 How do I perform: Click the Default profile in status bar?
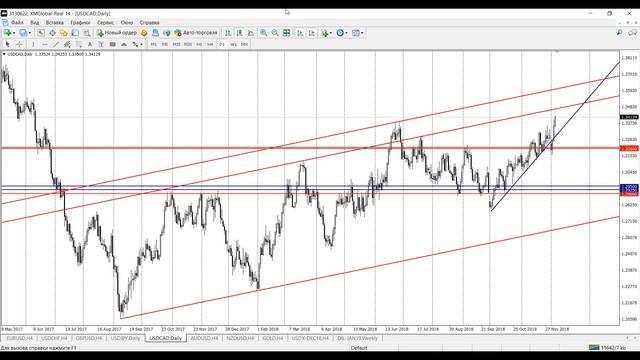click(x=359, y=348)
